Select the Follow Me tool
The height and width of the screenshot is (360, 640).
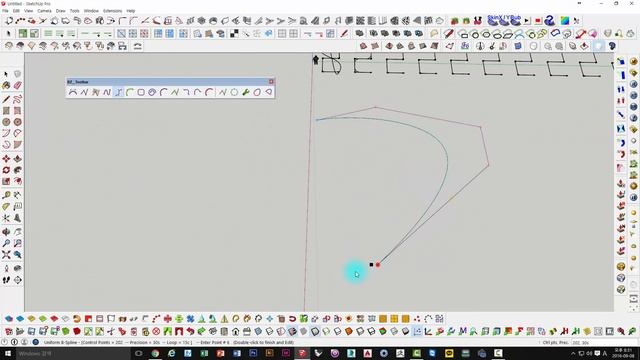tap(18, 170)
